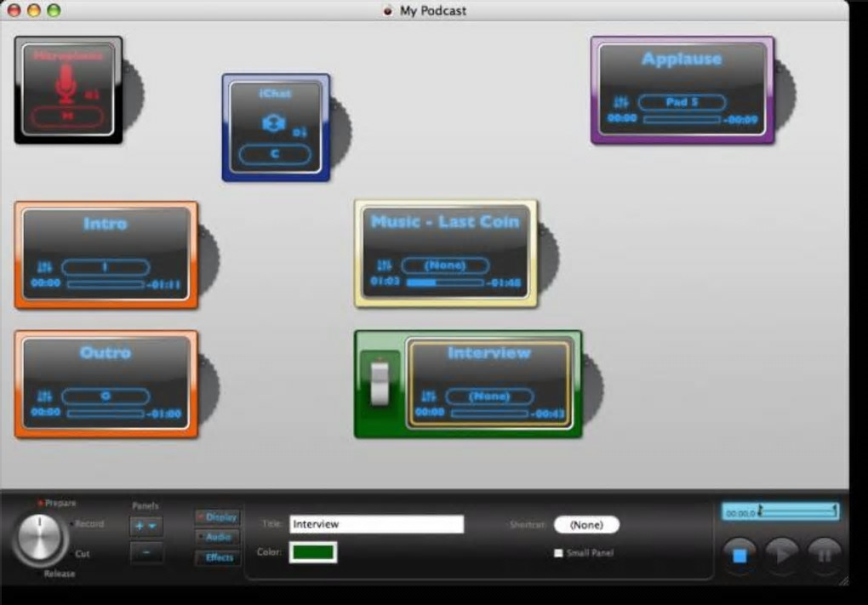Screen dimensions: 868x605
Task: Click the I shortcut pill in Intro panel
Action: (106, 267)
